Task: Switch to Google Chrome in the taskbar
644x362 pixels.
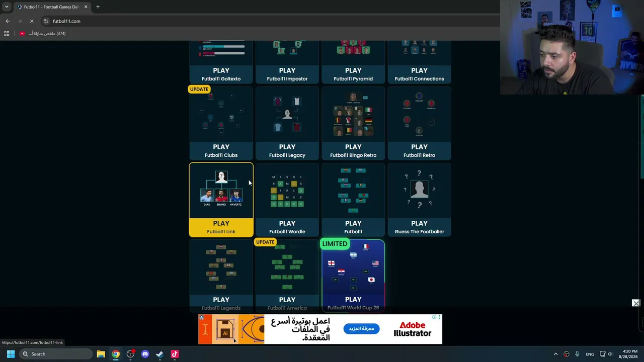Action: (x=116, y=354)
